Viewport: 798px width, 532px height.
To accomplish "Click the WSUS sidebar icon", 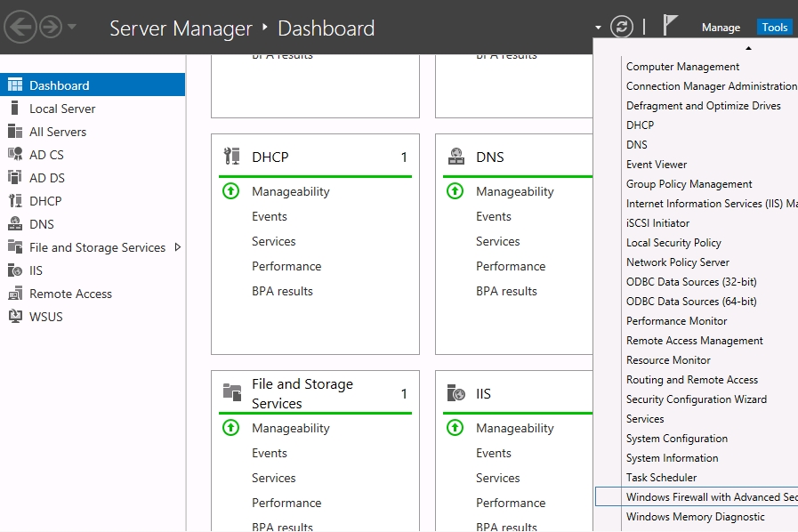I will point(14,317).
